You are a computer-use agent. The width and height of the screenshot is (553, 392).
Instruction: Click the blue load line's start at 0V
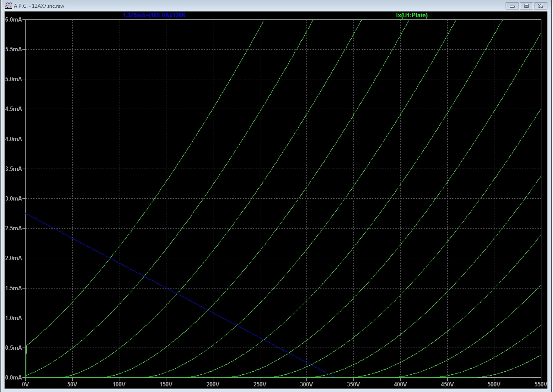[26, 214]
